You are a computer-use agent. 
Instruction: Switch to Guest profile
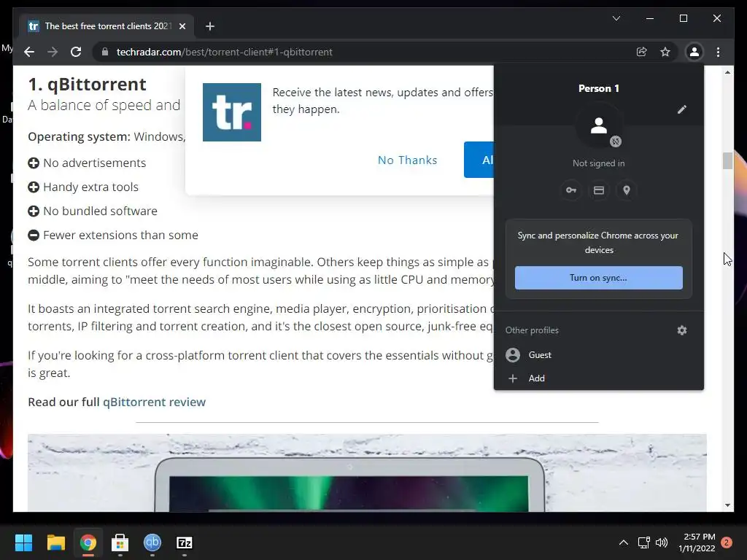(598, 355)
